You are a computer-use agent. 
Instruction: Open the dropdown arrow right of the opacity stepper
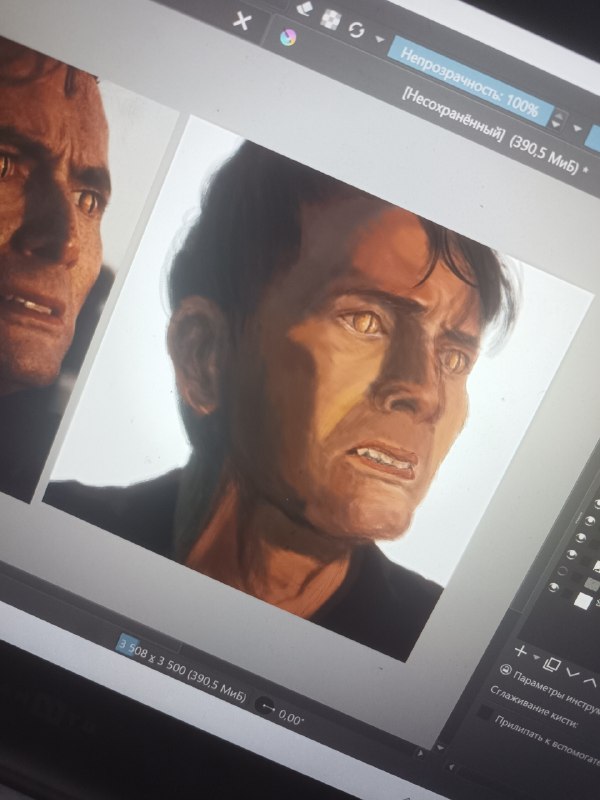click(578, 128)
